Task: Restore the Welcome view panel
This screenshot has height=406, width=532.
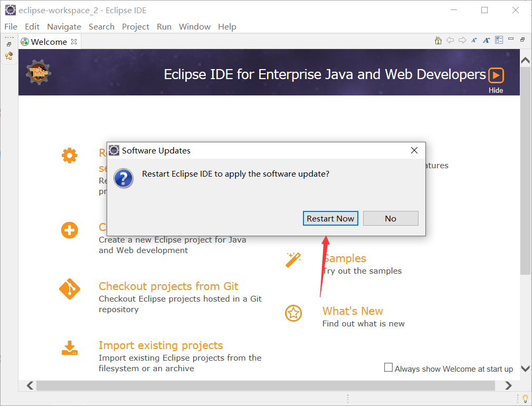Action: coord(522,40)
